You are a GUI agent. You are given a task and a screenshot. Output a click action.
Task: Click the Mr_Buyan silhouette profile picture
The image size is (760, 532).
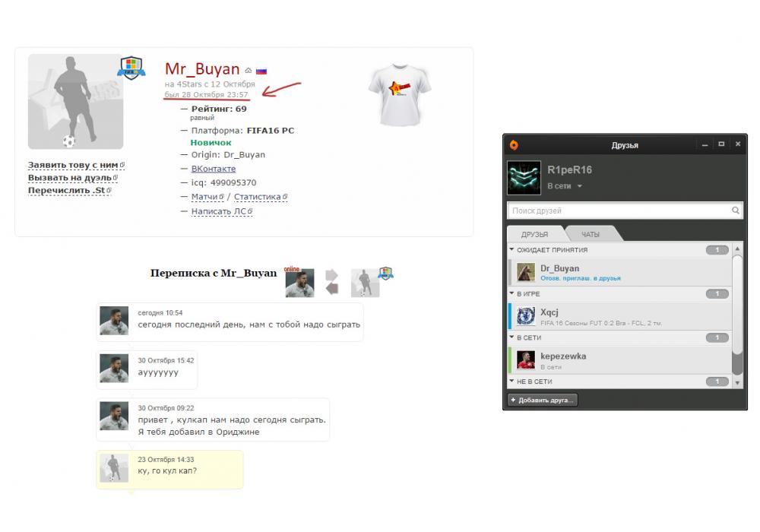[75, 101]
